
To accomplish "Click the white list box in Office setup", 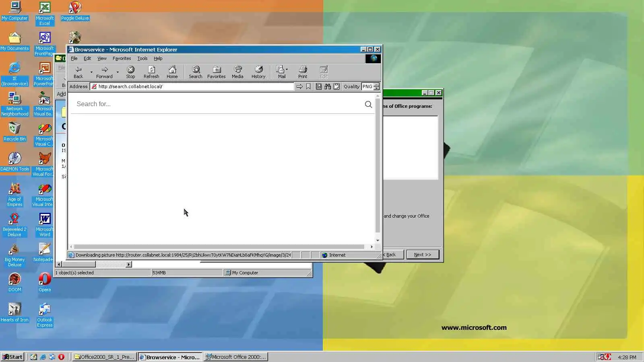I will coord(410,148).
